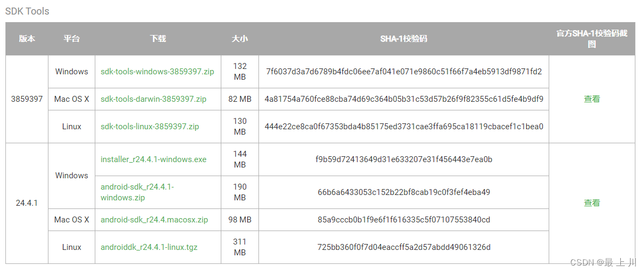Image resolution: width=644 pixels, height=272 pixels.
Task: Select the SHA-1 hash starting with 7f6037d3
Action: [404, 72]
